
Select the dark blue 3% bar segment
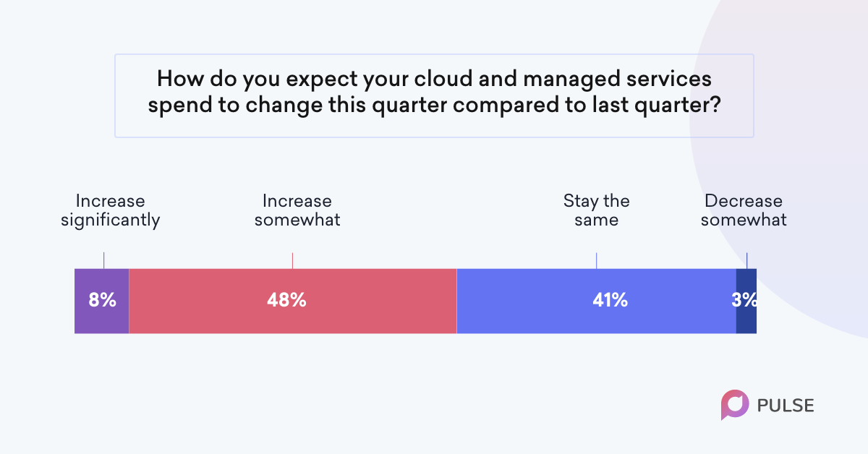(746, 301)
